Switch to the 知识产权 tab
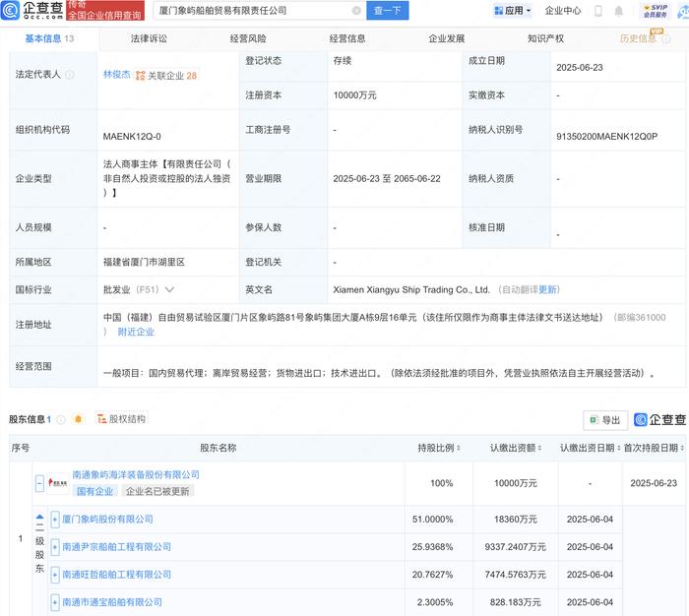 coord(545,38)
